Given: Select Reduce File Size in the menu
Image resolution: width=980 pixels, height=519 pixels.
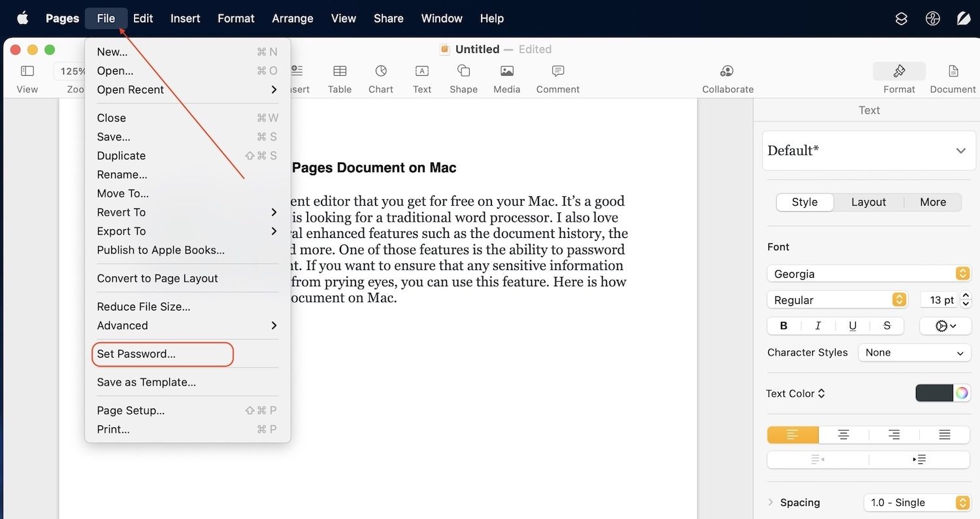Looking at the screenshot, I should [143, 307].
